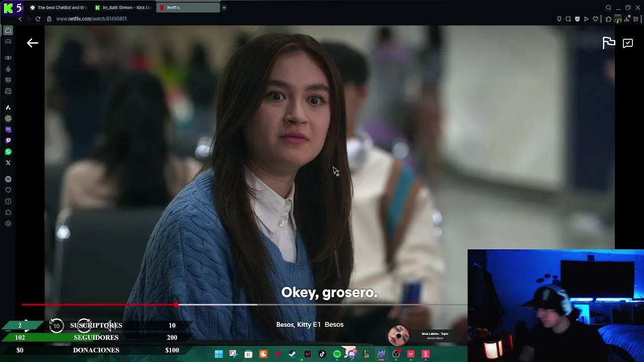Screen dimensions: 644x362
Task: Open the sidebar X (Twitter) icon
Action: pyautogui.click(x=8, y=162)
